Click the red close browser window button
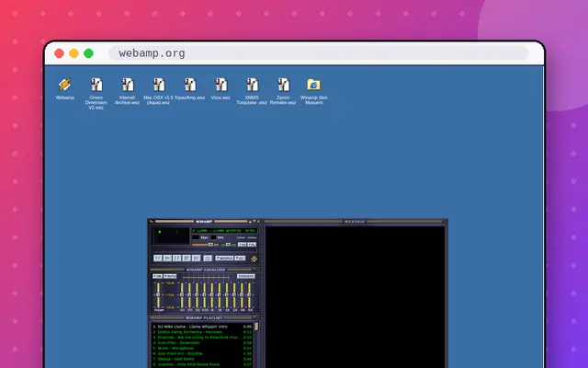Viewport: 588px width, 368px height. [x=59, y=53]
